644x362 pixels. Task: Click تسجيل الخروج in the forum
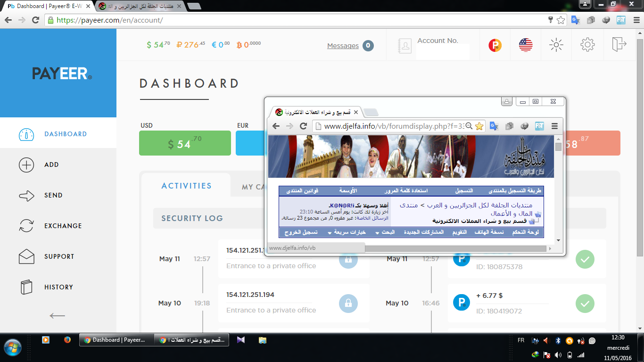[301, 232]
